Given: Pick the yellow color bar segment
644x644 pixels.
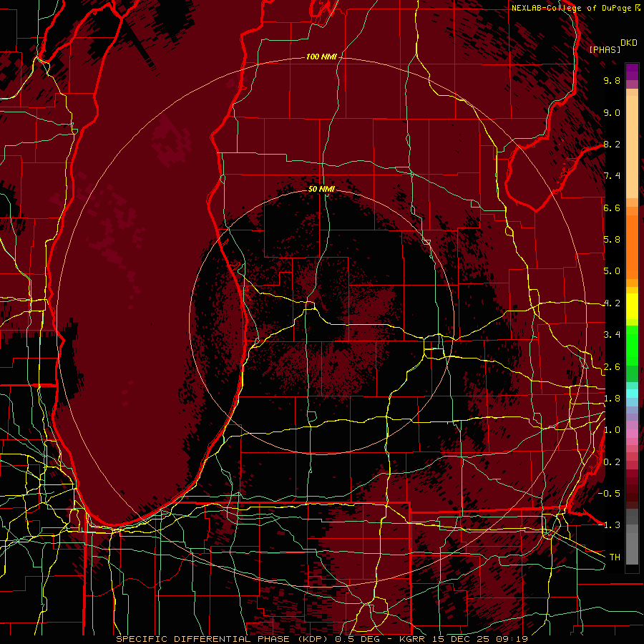Looking at the screenshot, I should (x=632, y=306).
